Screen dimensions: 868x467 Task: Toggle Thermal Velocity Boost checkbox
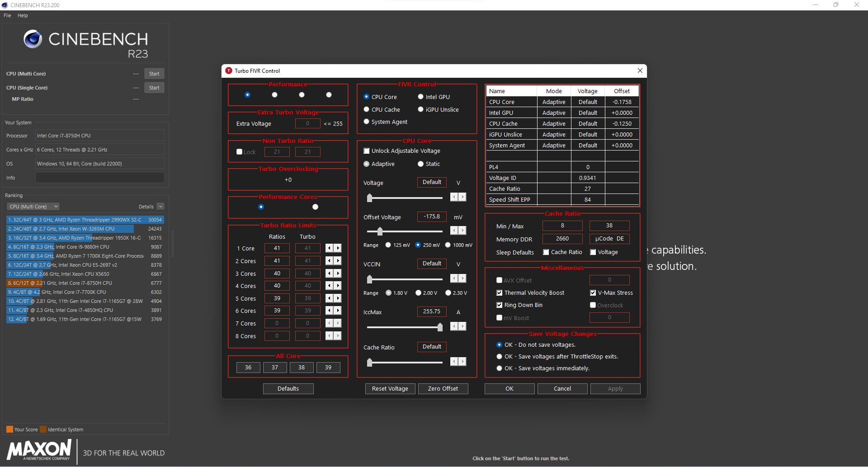tap(500, 293)
